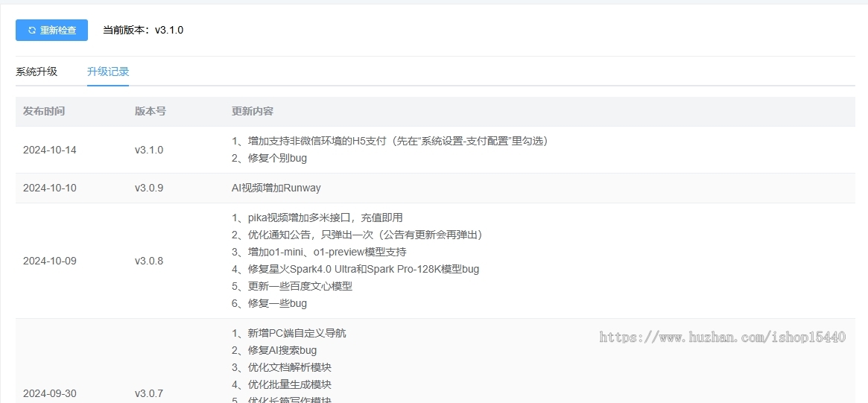Click text 6、修复一些bug
Viewport: 868px width, 403px height.
coord(269,303)
